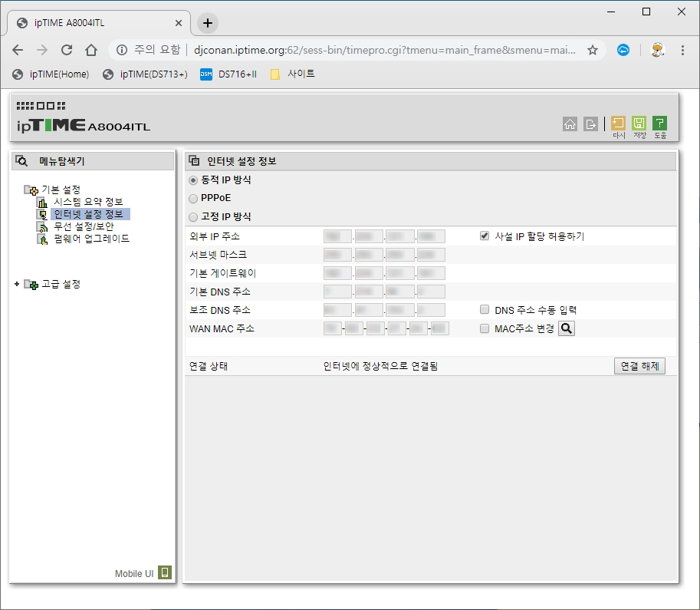Click the logout icon next to home
This screenshot has height=610, width=700.
590,124
